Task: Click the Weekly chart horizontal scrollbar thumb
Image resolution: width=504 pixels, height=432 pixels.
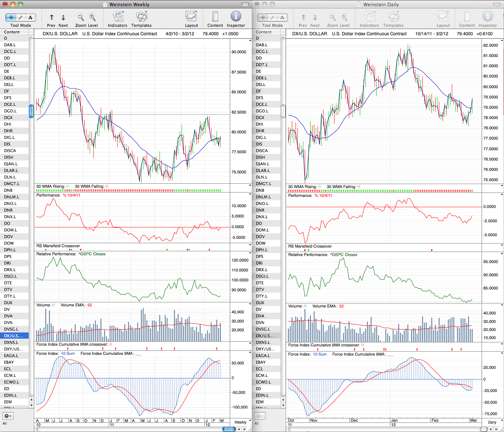Action: point(229,429)
